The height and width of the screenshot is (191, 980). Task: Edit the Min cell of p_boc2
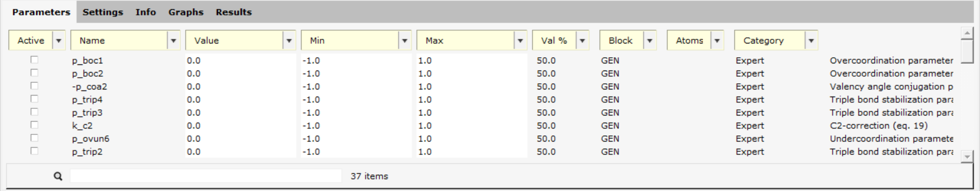[x=356, y=74]
